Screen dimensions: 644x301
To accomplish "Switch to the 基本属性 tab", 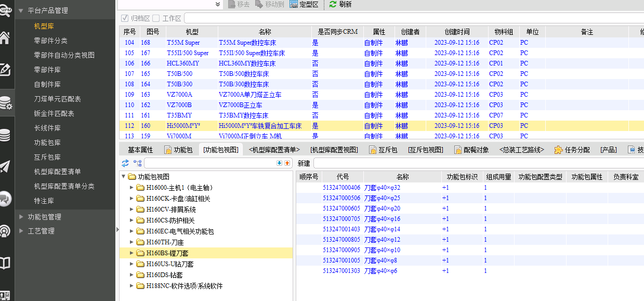I will tap(140, 150).
